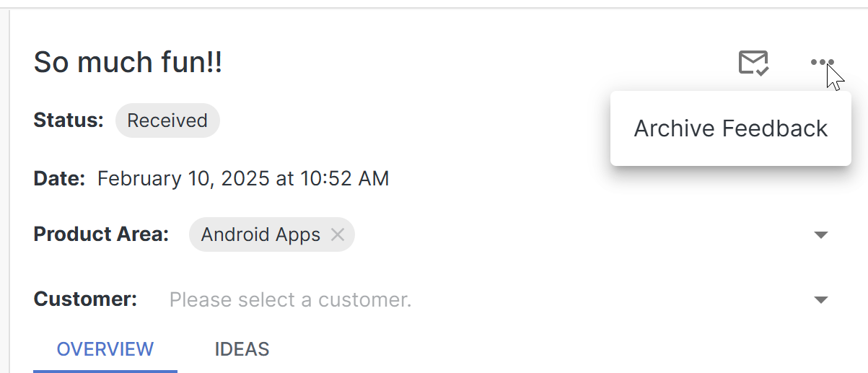
Task: Click empty space in Product Area field
Action: (x=577, y=234)
